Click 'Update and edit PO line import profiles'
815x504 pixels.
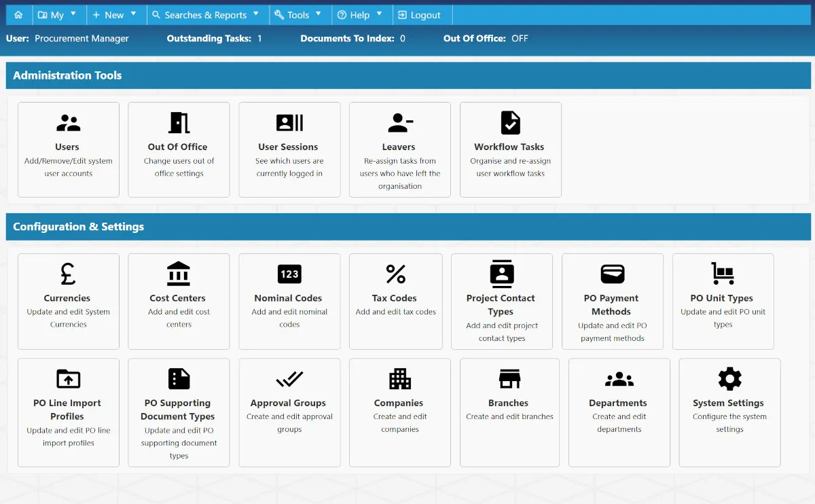coord(68,436)
